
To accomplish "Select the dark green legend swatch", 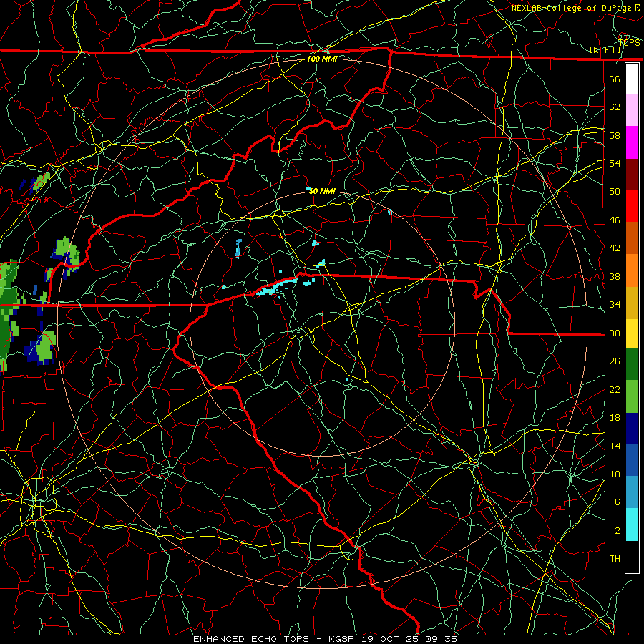I will (632, 364).
